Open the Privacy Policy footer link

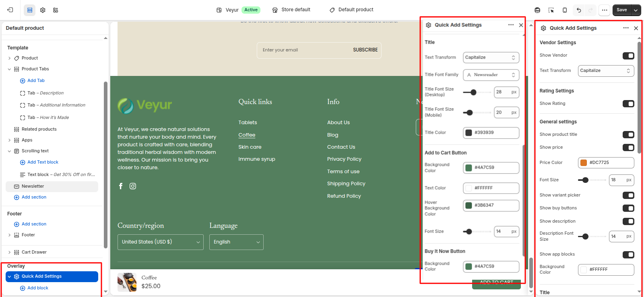pyautogui.click(x=344, y=159)
